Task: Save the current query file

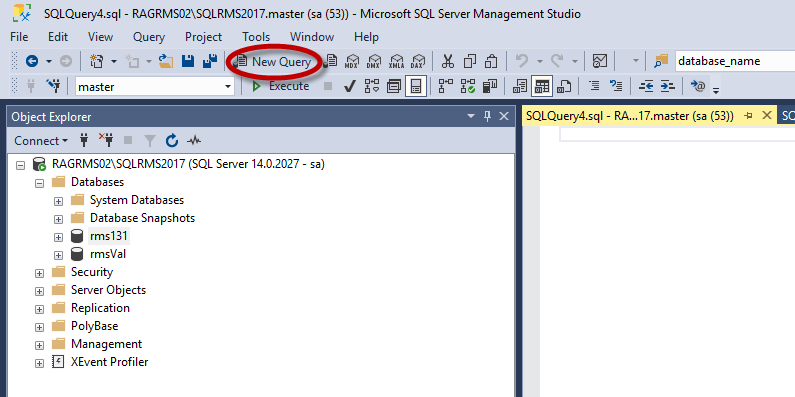Action: 188,62
